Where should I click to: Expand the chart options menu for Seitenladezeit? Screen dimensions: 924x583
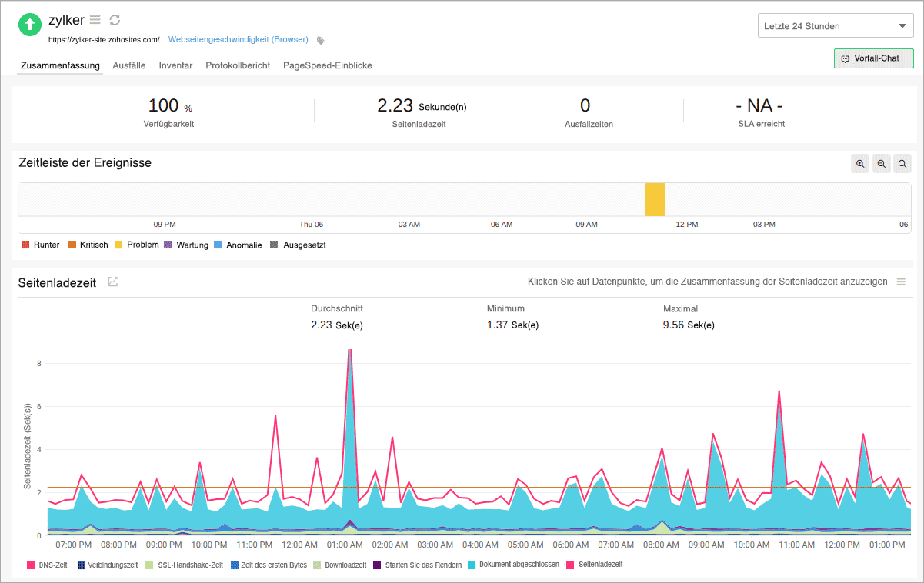(x=901, y=282)
